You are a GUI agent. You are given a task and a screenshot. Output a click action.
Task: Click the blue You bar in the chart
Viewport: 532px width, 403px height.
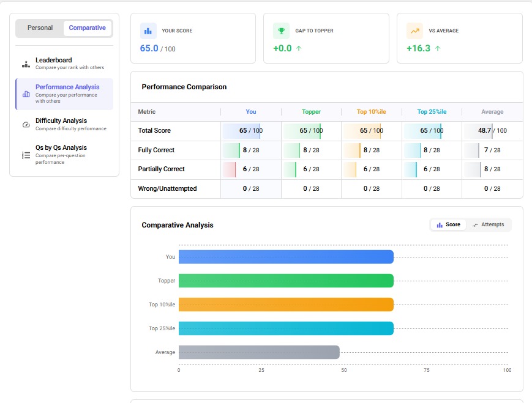(286, 257)
